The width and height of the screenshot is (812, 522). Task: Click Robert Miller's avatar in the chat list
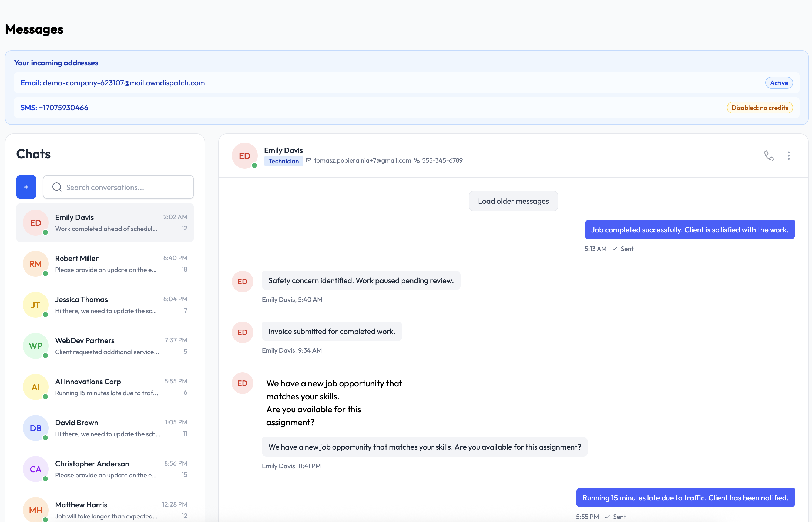point(35,264)
